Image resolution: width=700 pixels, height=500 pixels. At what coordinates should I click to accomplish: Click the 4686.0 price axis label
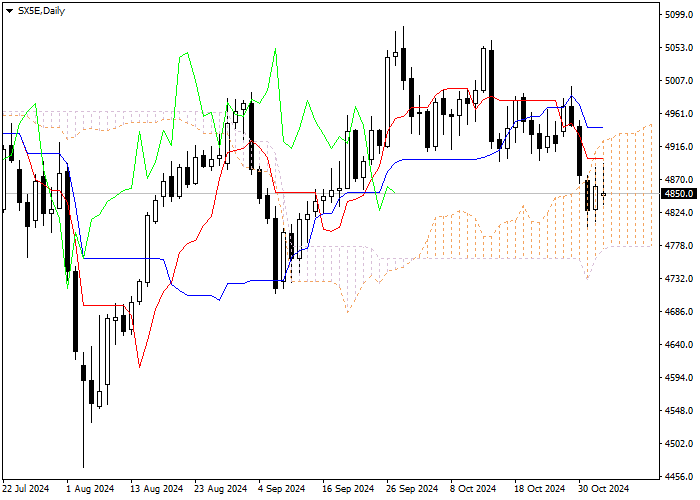point(679,312)
